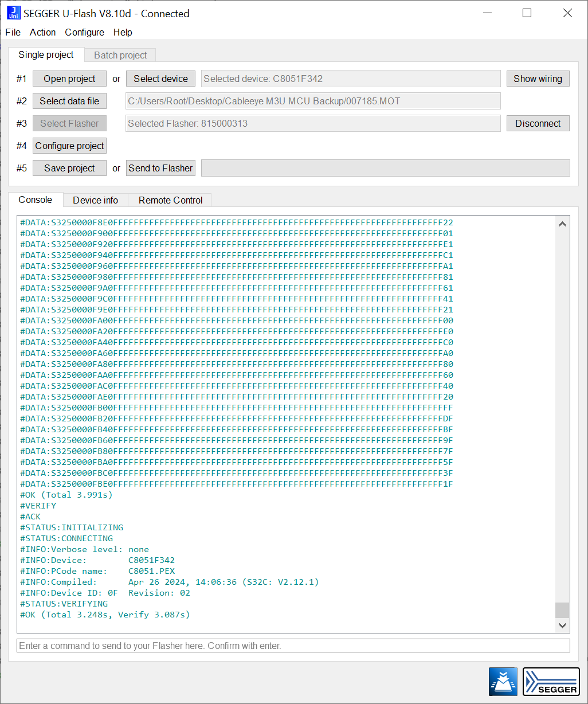Viewport: 588px width, 704px height.
Task: Maximize the U-Flash window
Action: tap(527, 13)
